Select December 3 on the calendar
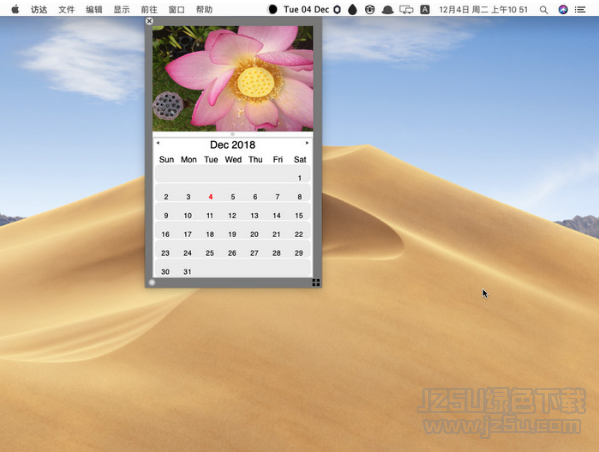This screenshot has width=599, height=452. pyautogui.click(x=188, y=196)
